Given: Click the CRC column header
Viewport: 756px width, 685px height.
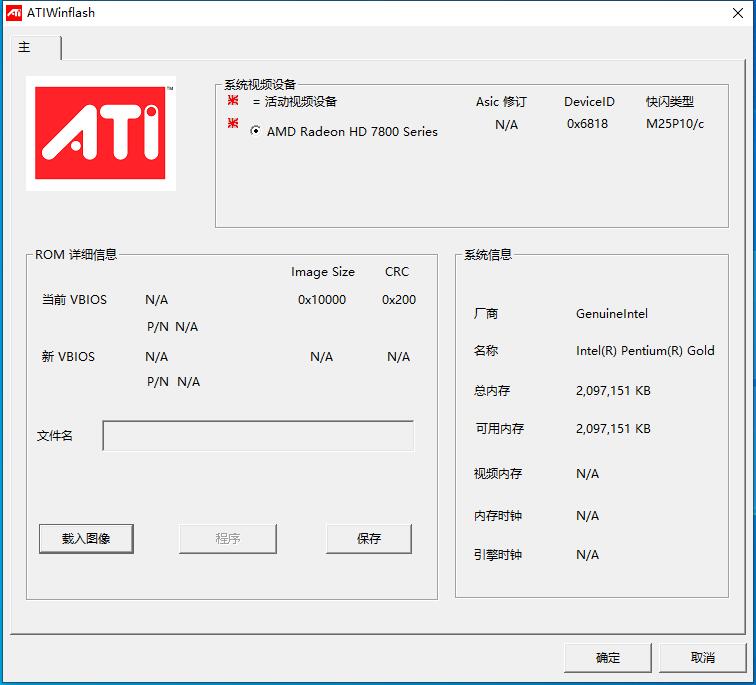Looking at the screenshot, I should (397, 272).
